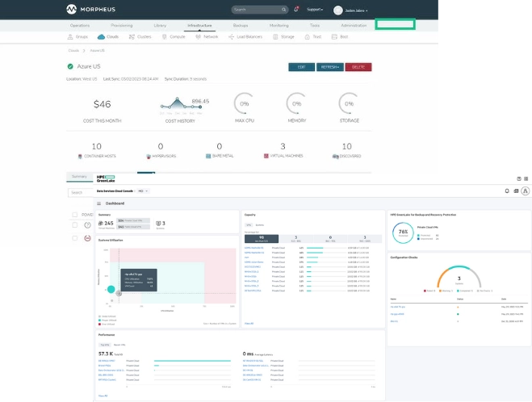Viewport: 532px width, 402px height.
Task: Expand the REFRESH dropdown button
Action: click(x=329, y=67)
